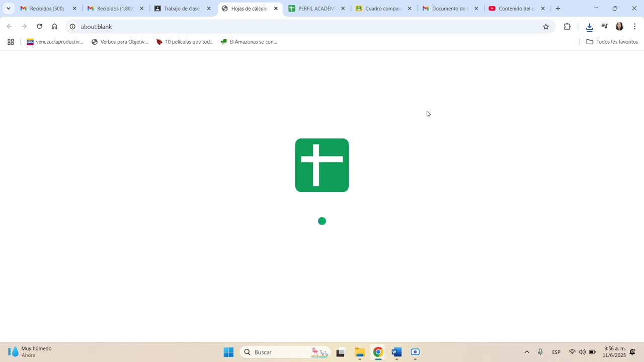Open a new browser tab

point(557,9)
